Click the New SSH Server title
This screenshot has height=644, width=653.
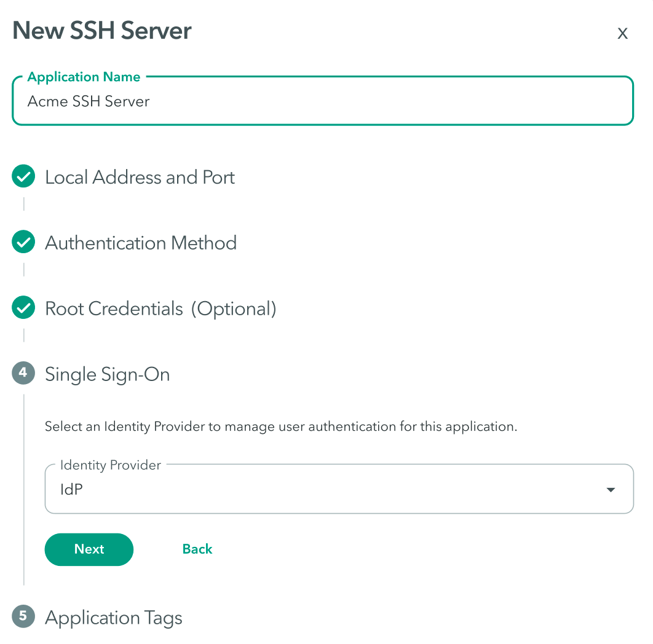[x=102, y=30]
